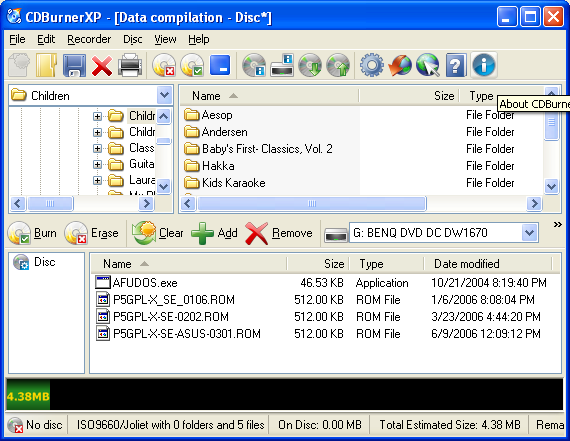This screenshot has width=570, height=441.
Task: Open help via question mark icon
Action: pyautogui.click(x=455, y=65)
